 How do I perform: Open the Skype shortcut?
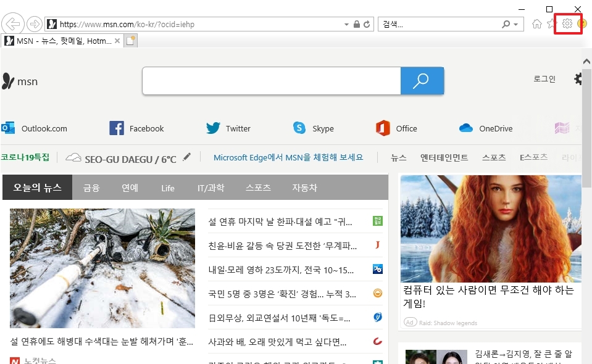coord(314,128)
